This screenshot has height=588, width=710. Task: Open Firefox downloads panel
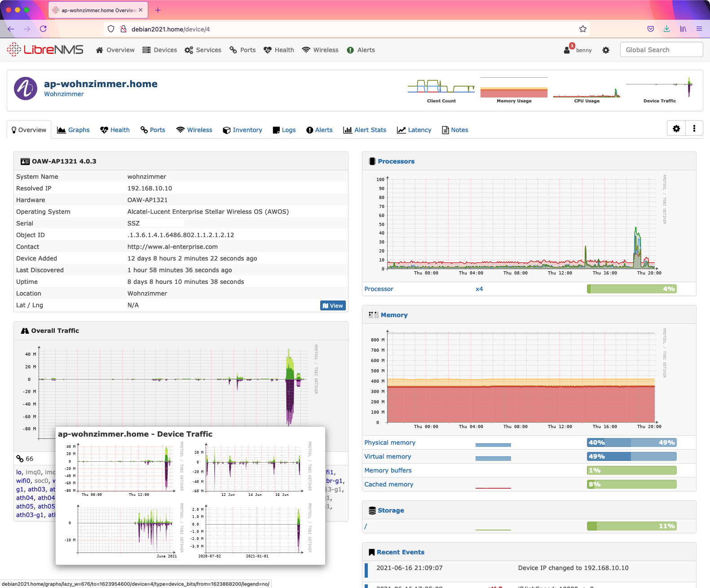coord(666,29)
